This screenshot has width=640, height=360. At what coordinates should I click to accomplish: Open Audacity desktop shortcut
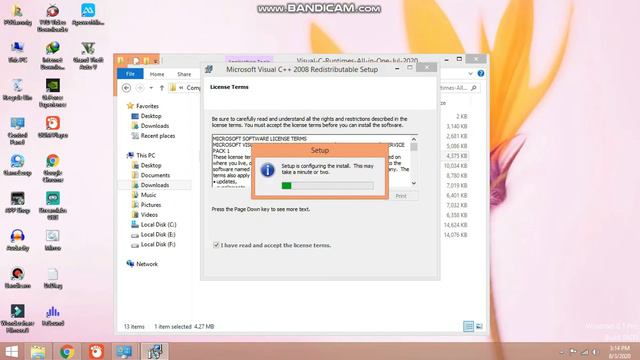pyautogui.click(x=17, y=240)
